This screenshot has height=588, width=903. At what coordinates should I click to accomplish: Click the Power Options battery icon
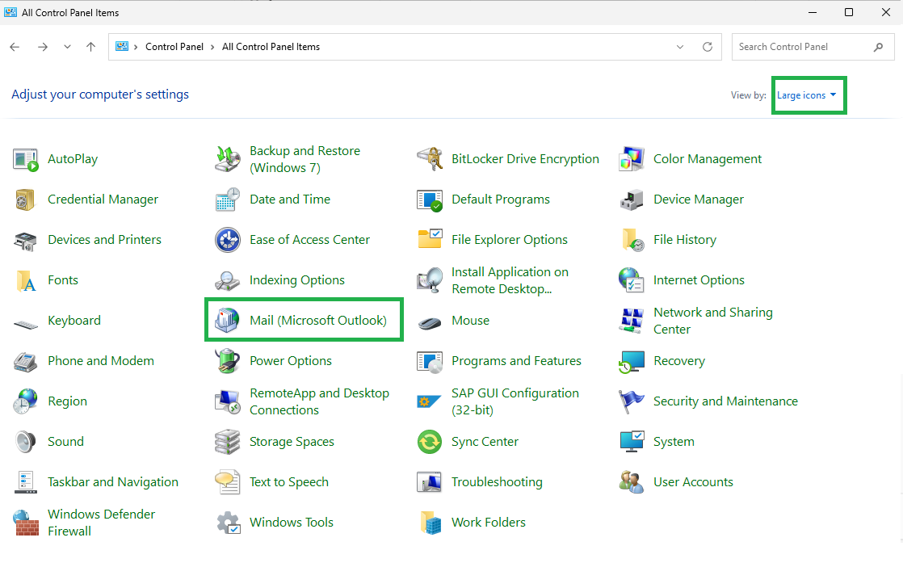tap(228, 361)
